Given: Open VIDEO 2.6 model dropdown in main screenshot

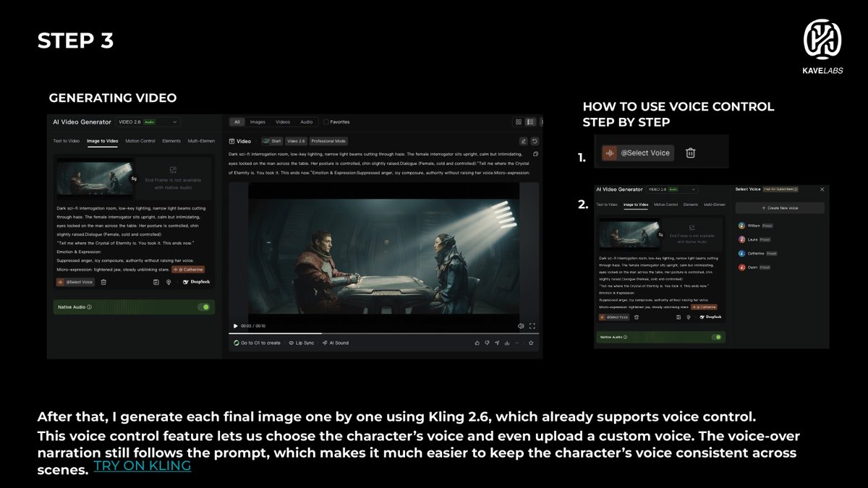Looking at the screenshot, I should [148, 122].
